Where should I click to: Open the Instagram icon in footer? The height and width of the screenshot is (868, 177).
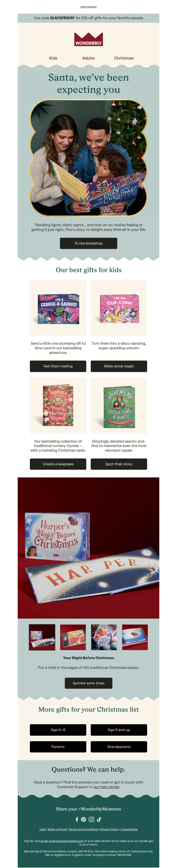click(92, 819)
